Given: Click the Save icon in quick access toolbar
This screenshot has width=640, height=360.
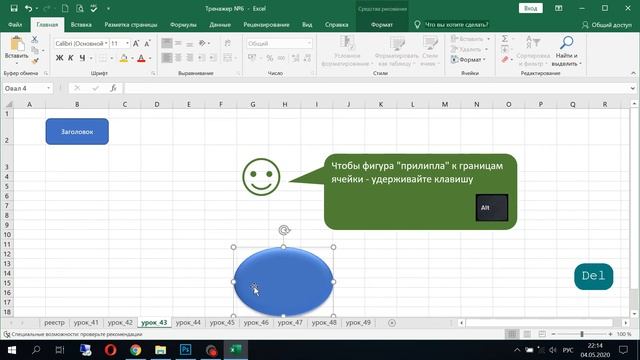Looking at the screenshot, I should [14, 8].
